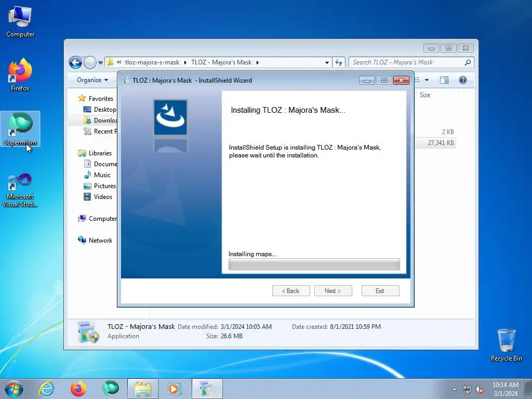Viewport: 532px width, 399px height.
Task: Launch Firefox from the desktop shortcut
Action: [20, 75]
